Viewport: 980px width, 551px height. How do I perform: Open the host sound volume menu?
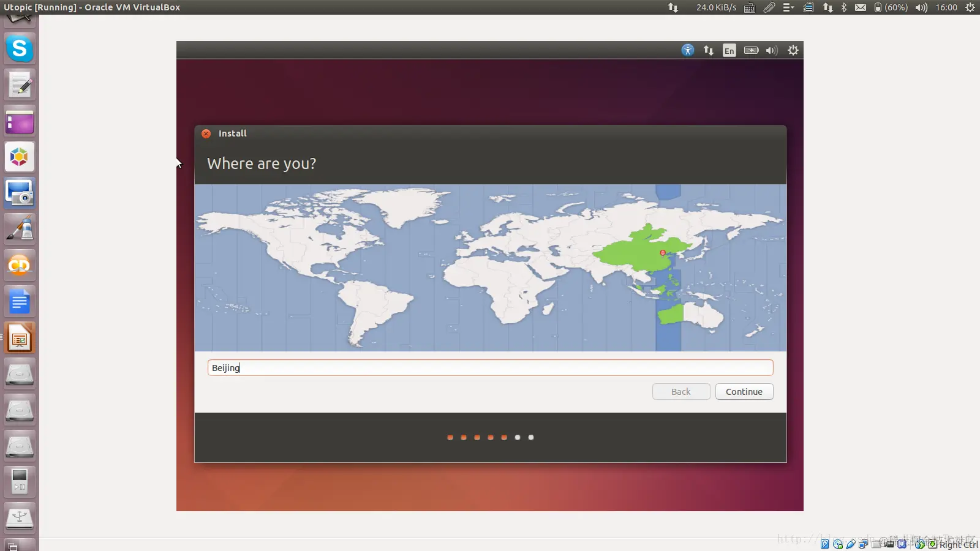[921, 7]
